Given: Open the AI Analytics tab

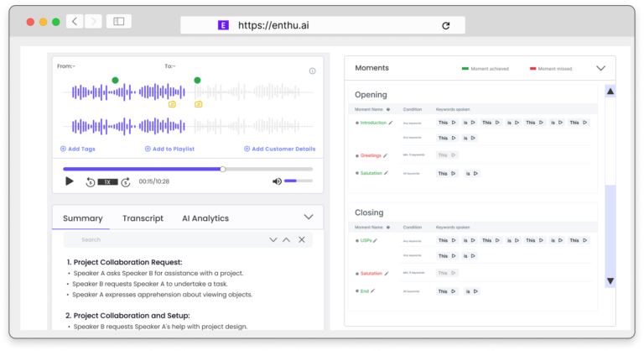Looking at the screenshot, I should click(205, 218).
